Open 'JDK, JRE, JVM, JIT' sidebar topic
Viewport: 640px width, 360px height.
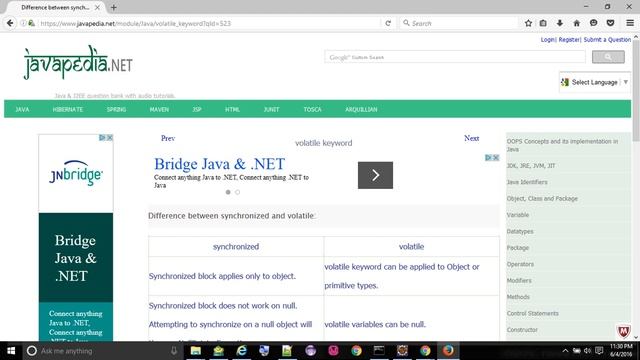point(531,166)
